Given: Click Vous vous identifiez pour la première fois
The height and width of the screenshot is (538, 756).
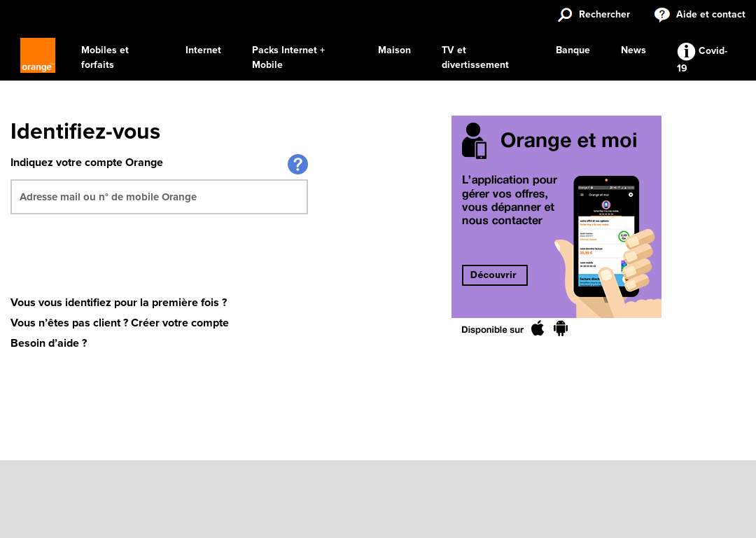Looking at the screenshot, I should pyautogui.click(x=118, y=303).
